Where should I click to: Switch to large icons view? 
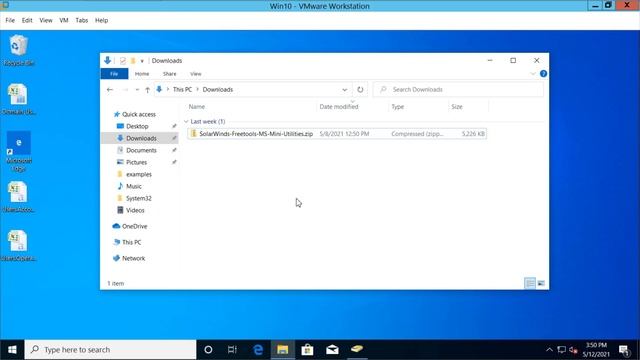tap(541, 283)
